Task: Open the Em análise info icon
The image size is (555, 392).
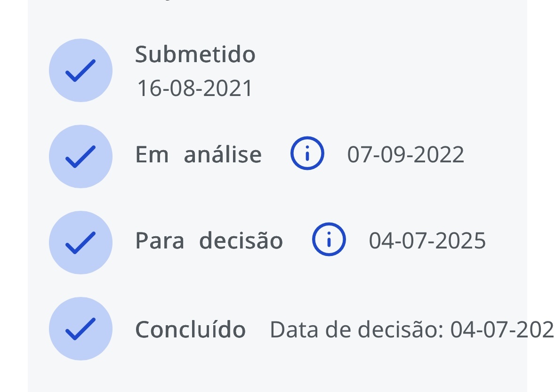Action: 307,154
